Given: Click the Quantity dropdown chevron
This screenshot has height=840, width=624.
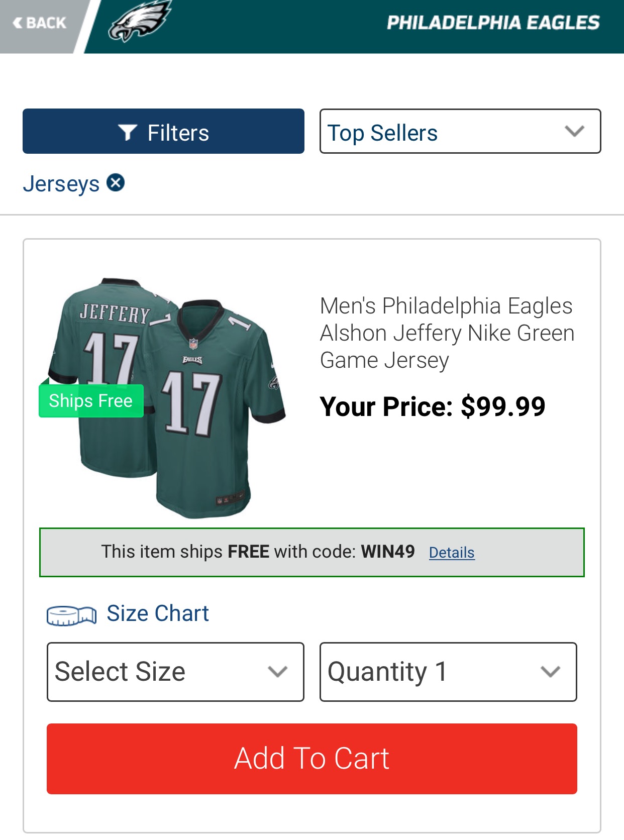Looking at the screenshot, I should tap(550, 672).
